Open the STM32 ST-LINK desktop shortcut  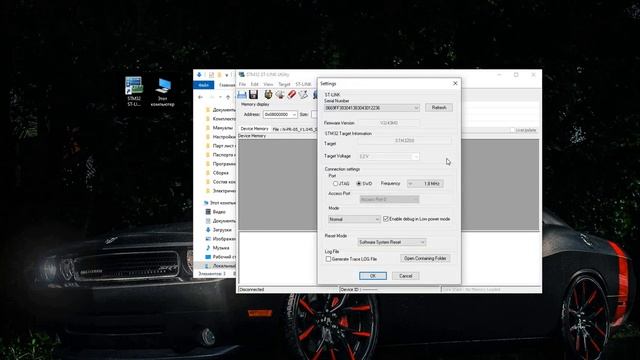coord(134,91)
